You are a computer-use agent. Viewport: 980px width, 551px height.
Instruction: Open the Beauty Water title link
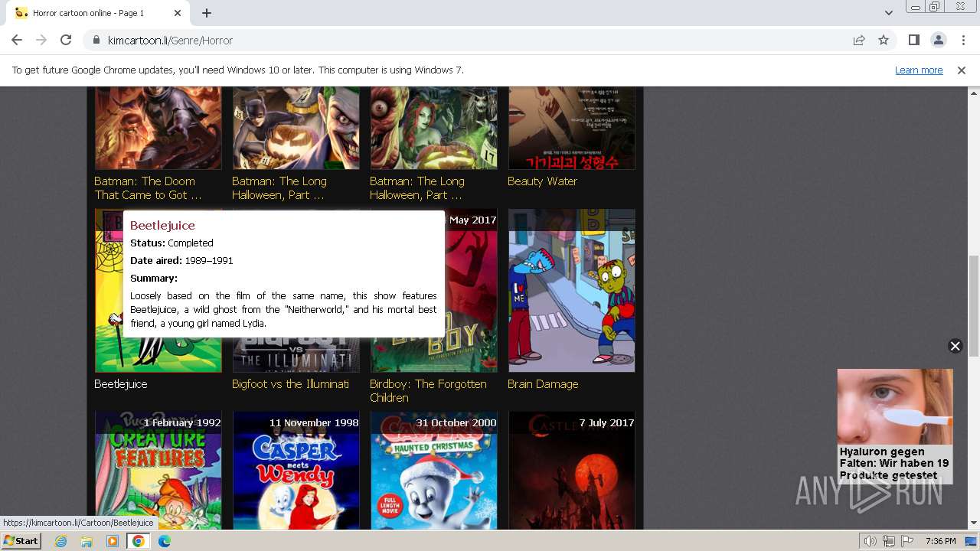(x=542, y=181)
